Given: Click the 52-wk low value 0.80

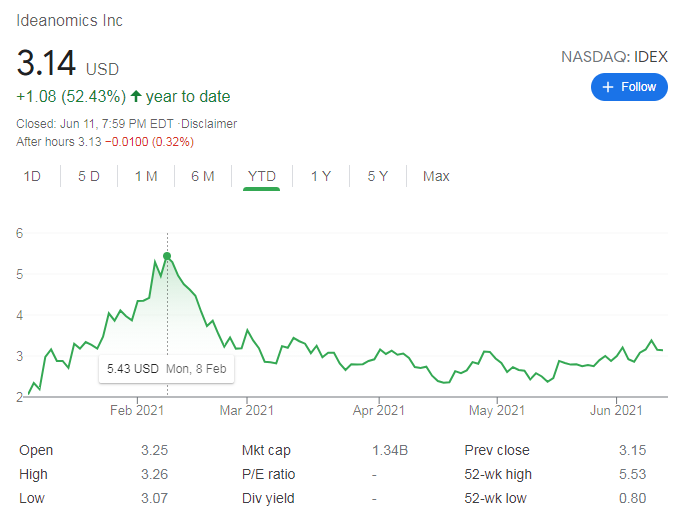Looking at the screenshot, I should pyautogui.click(x=633, y=498).
